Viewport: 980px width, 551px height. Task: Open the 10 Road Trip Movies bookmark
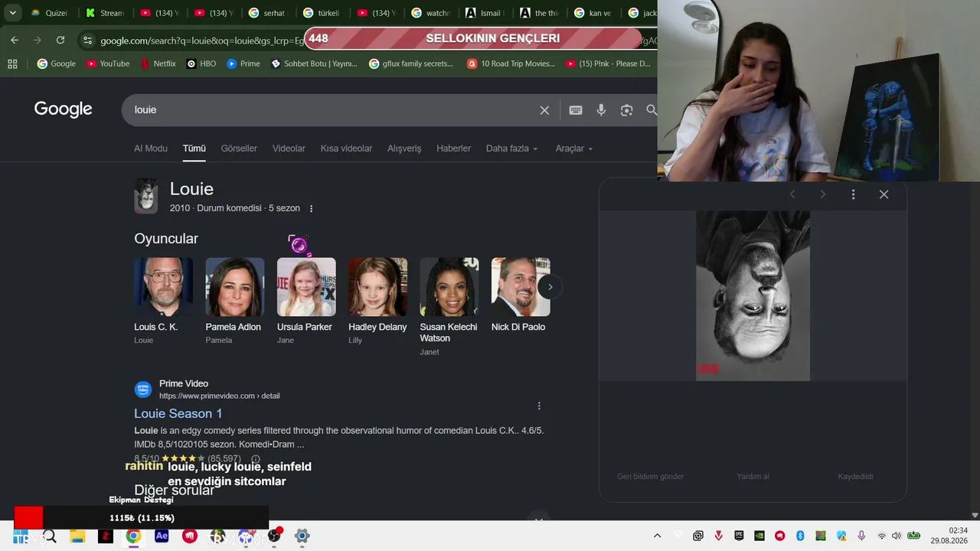point(511,64)
